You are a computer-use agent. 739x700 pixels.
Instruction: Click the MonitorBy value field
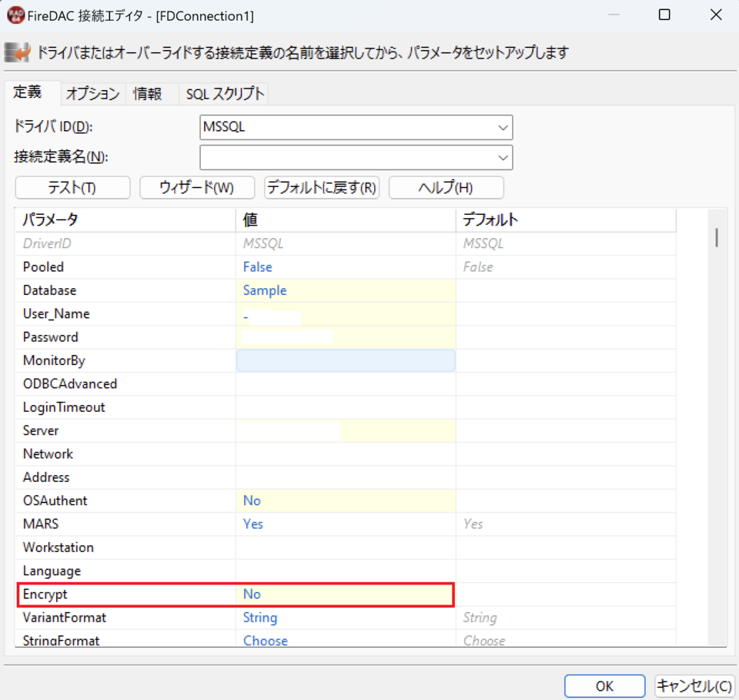[x=346, y=360]
